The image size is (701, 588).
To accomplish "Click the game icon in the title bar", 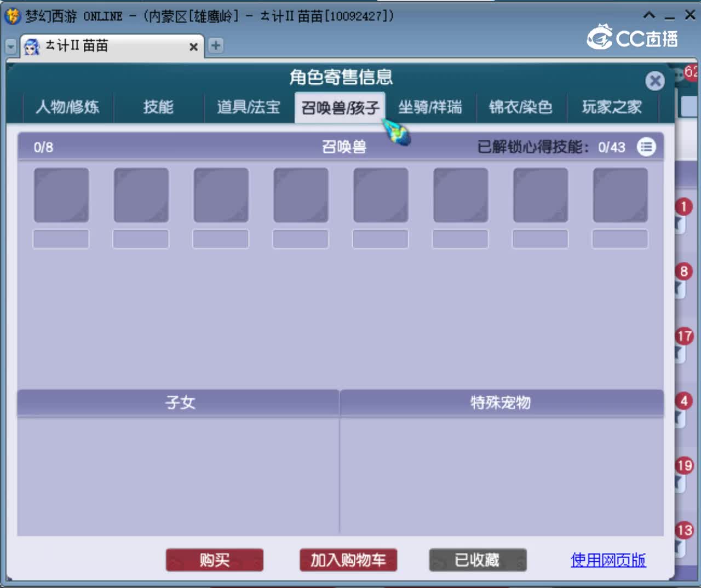I will pos(12,15).
